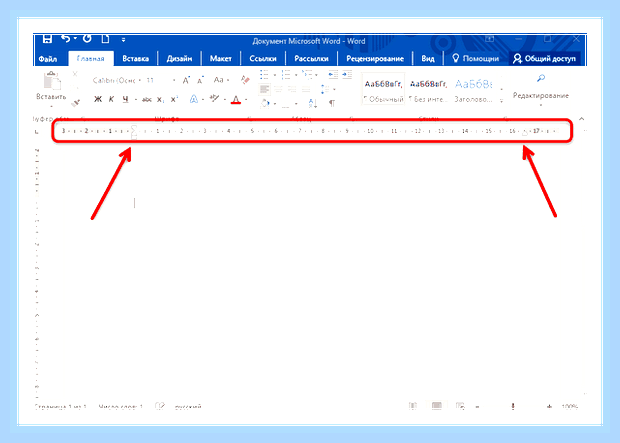Toggle superscript x² formatting
The height and width of the screenshot is (443, 620).
coord(174,99)
